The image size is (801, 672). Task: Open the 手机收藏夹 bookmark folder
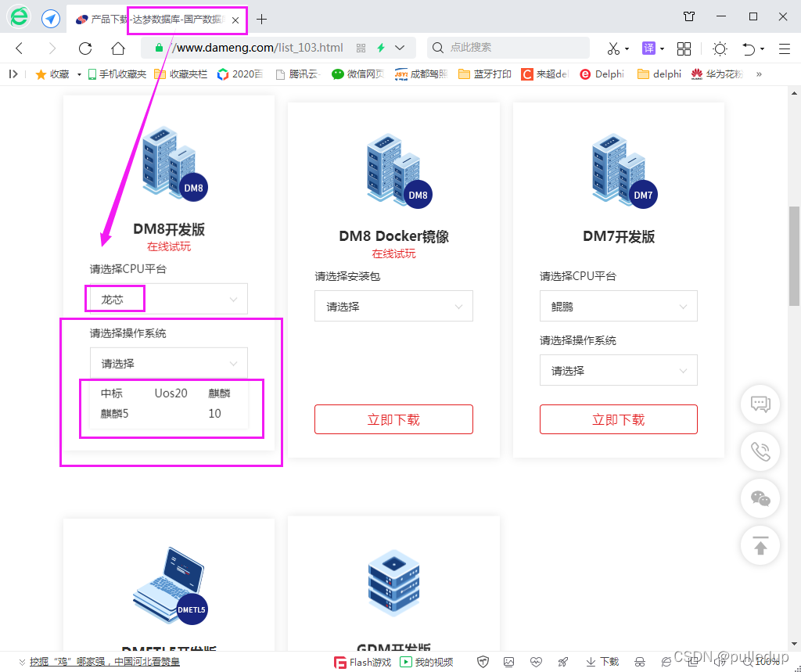click(x=117, y=74)
